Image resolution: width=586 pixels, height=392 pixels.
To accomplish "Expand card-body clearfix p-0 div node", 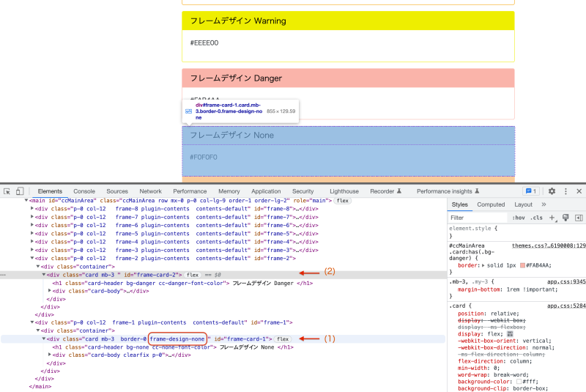I will 50,355.
